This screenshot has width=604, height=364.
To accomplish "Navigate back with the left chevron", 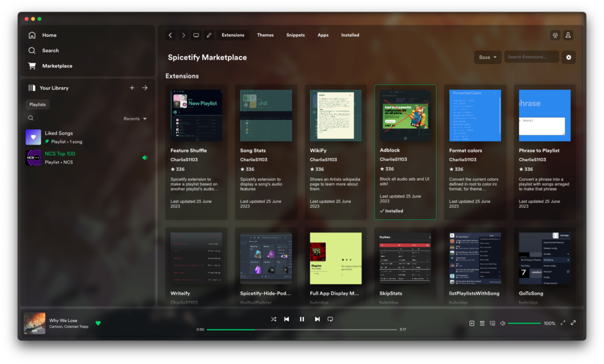I will point(170,35).
